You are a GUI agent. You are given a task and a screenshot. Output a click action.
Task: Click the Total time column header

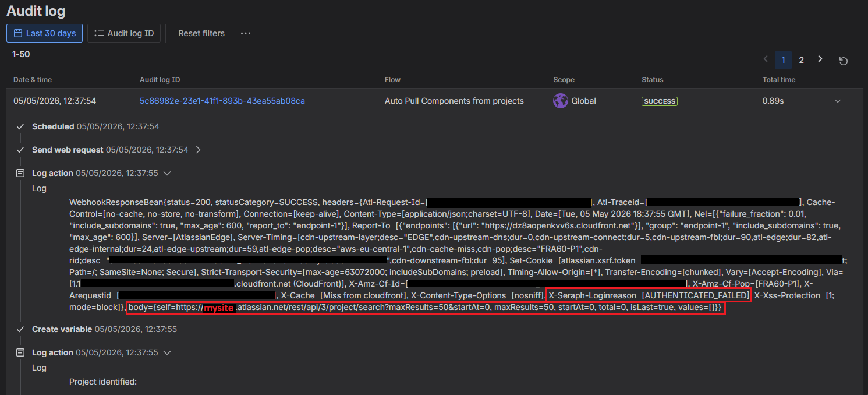779,80
